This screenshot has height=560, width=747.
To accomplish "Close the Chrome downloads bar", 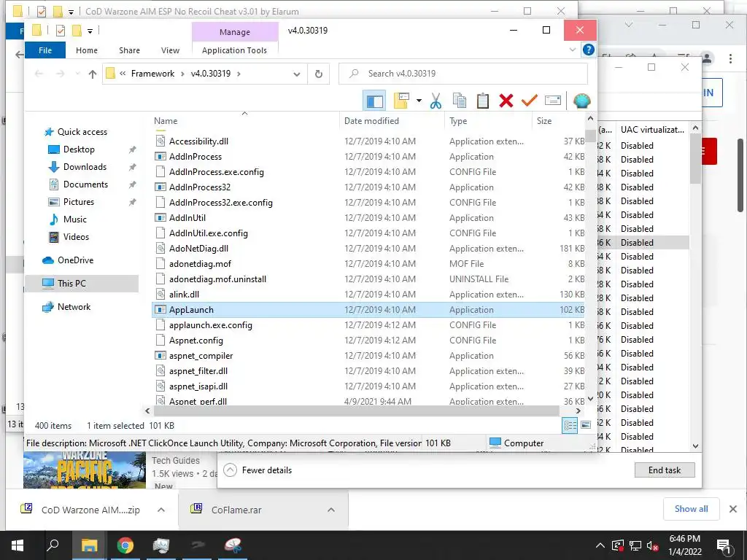I will point(733,509).
